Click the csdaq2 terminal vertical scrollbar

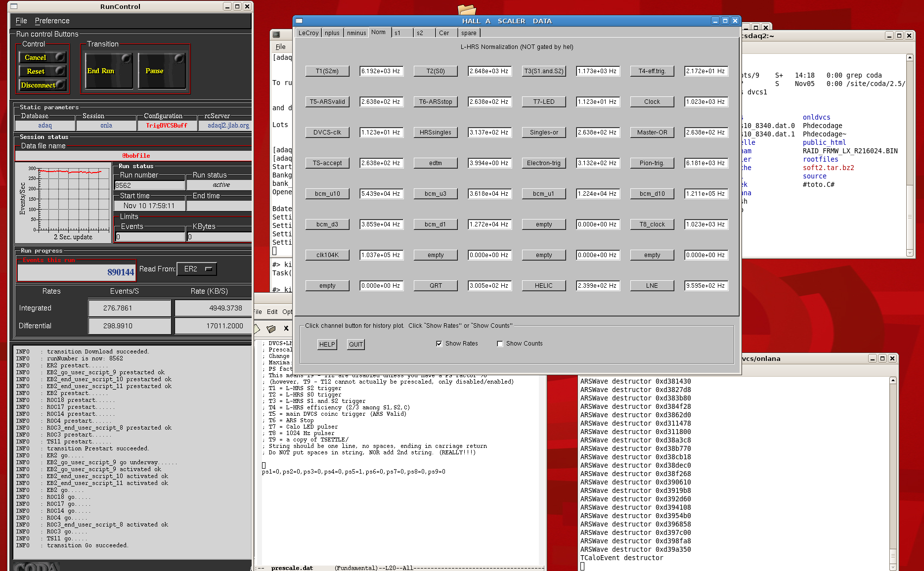pyautogui.click(x=910, y=155)
